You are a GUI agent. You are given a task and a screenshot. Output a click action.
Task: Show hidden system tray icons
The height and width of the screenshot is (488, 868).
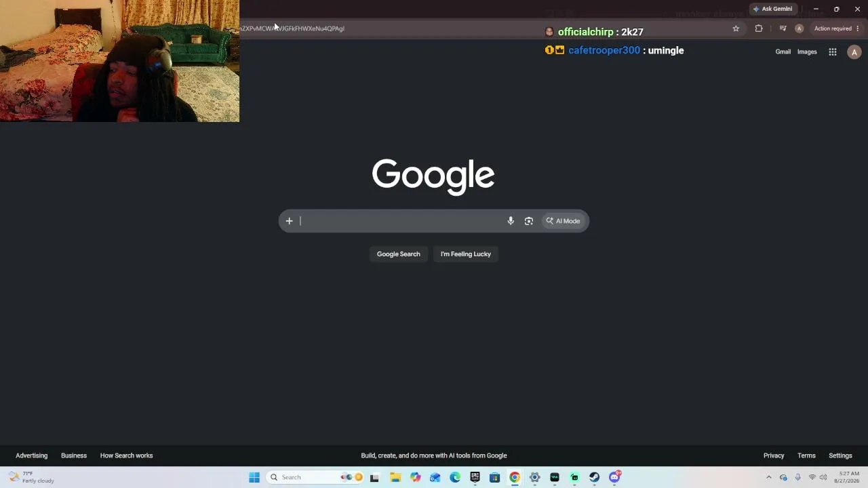[768, 477]
